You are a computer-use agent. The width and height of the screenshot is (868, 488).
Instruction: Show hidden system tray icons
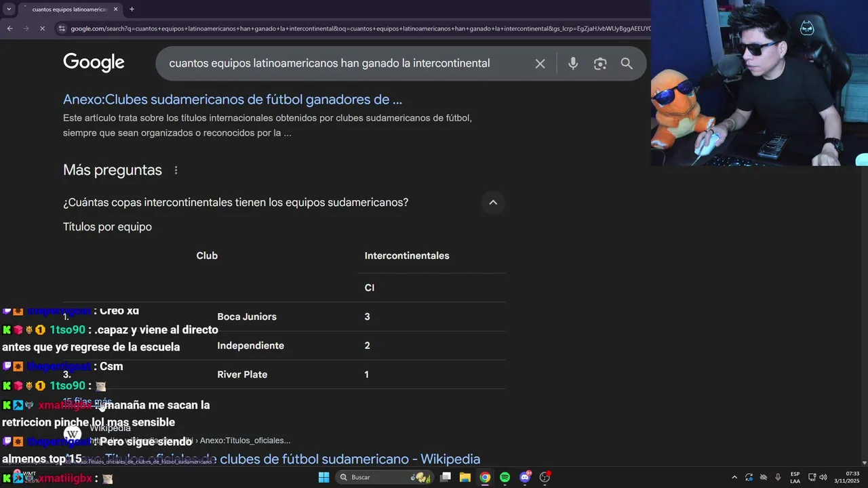734,477
